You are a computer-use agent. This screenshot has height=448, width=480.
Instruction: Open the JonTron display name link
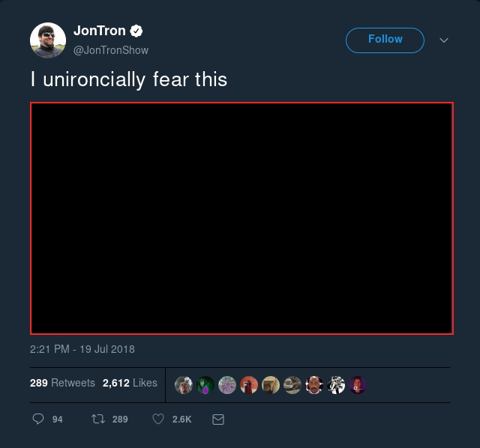click(100, 31)
